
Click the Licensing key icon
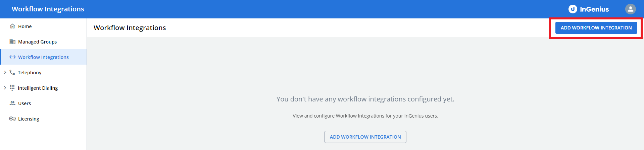tap(12, 119)
